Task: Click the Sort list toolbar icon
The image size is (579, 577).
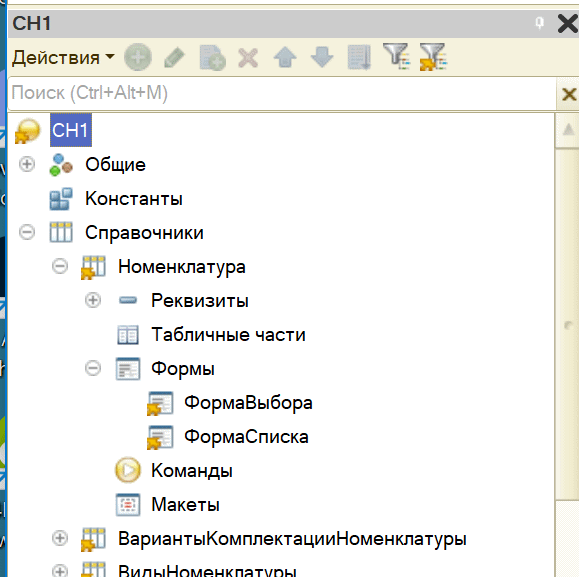Action: tap(359, 57)
